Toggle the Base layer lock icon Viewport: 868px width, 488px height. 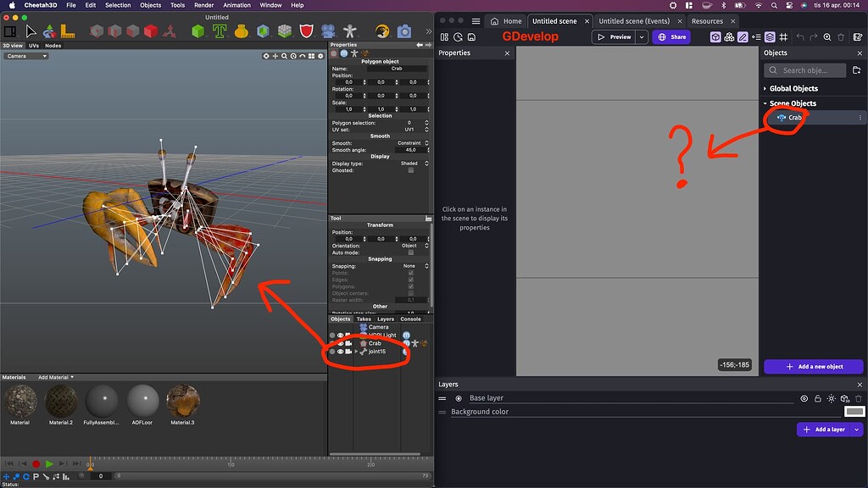tap(817, 398)
